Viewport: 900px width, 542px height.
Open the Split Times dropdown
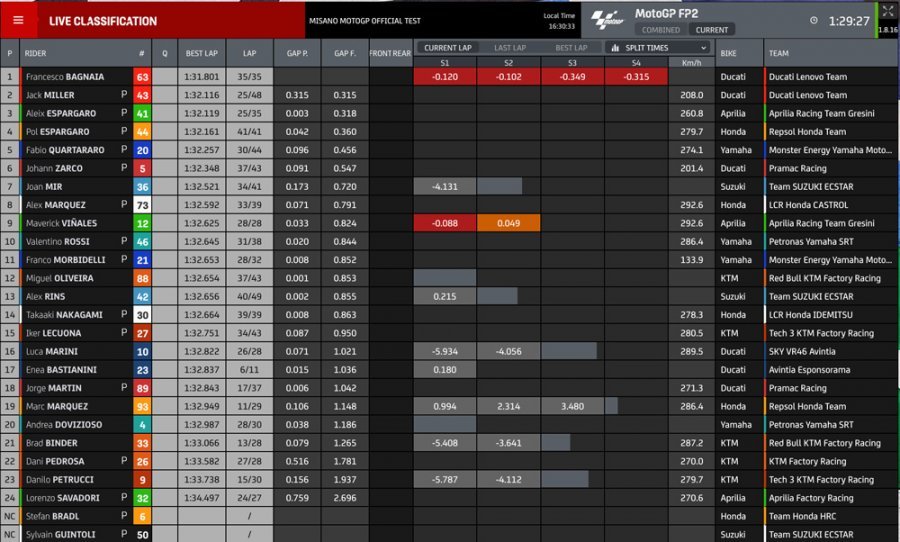(660, 48)
